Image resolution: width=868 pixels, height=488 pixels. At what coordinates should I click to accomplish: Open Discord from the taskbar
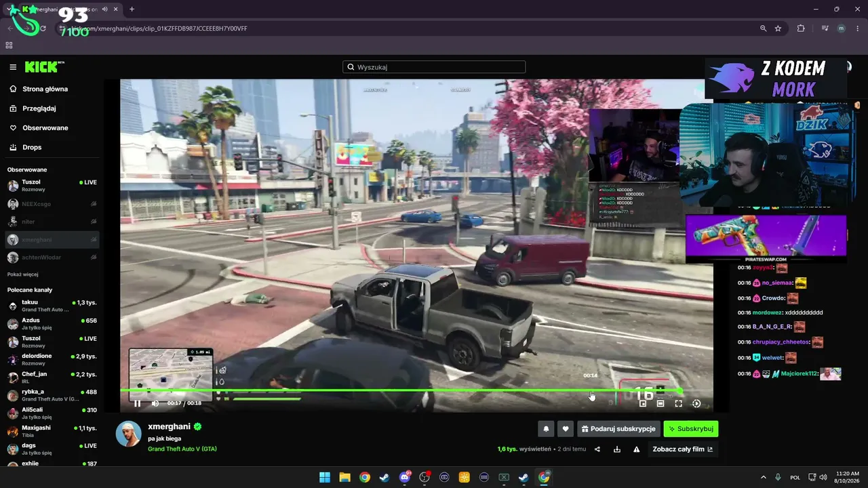tap(405, 477)
